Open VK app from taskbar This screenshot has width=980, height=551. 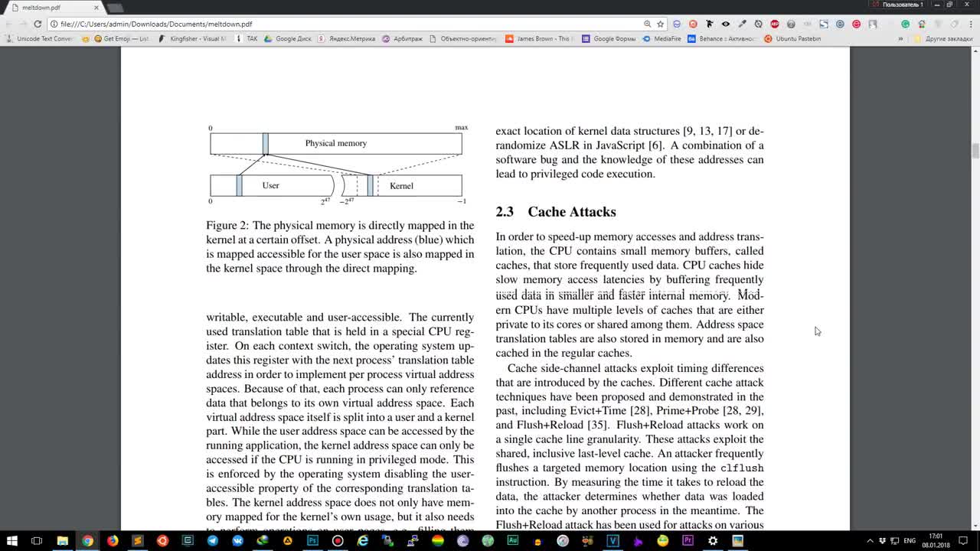(237, 540)
